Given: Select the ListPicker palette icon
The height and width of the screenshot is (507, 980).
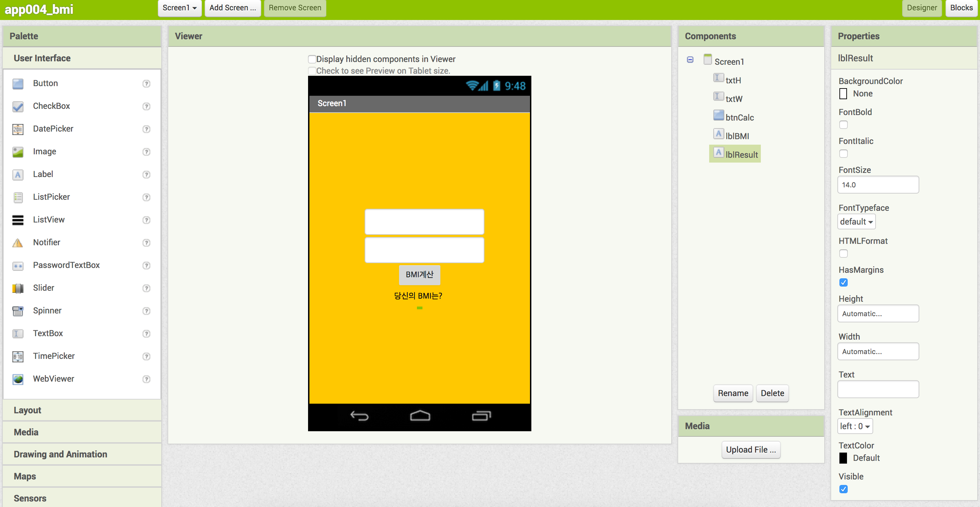Looking at the screenshot, I should pos(18,197).
